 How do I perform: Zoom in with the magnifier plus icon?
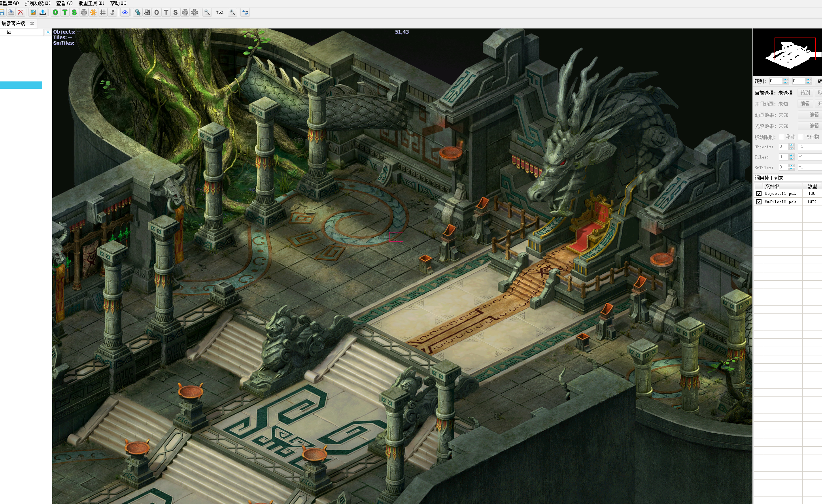[232, 12]
